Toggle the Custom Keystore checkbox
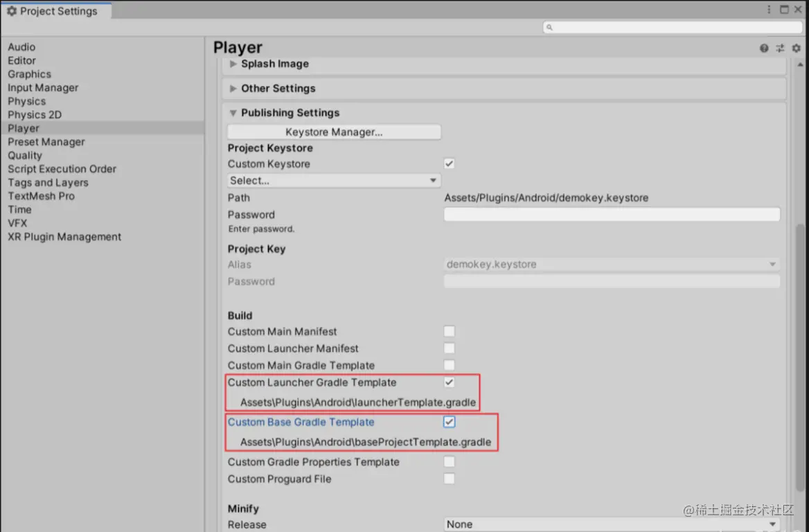The height and width of the screenshot is (532, 809). click(450, 163)
